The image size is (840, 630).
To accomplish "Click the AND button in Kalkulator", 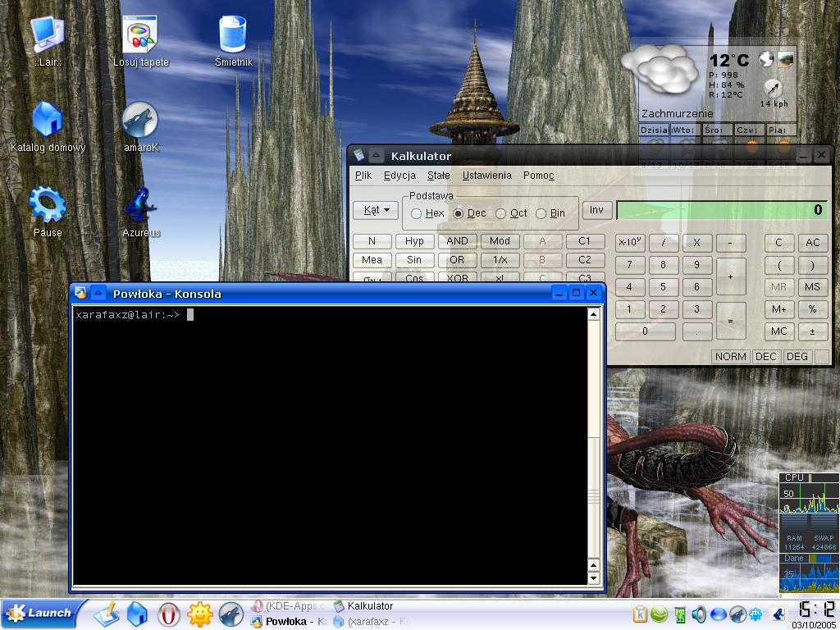I will point(457,241).
